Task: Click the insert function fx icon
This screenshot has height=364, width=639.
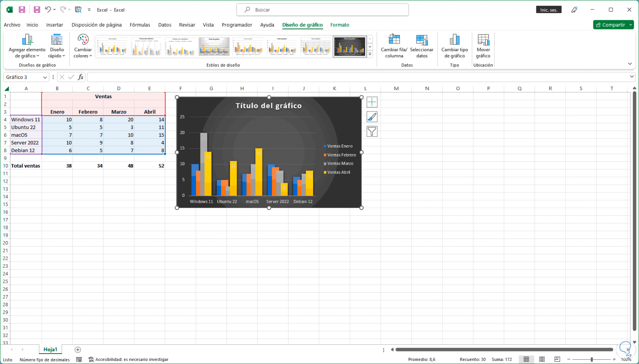Action: click(x=81, y=77)
